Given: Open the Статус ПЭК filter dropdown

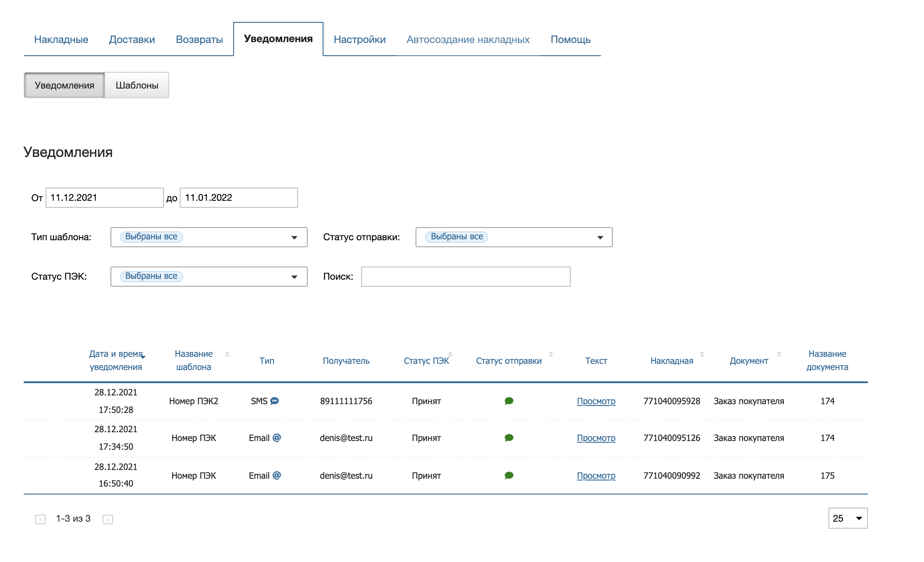Looking at the screenshot, I should pos(209,277).
